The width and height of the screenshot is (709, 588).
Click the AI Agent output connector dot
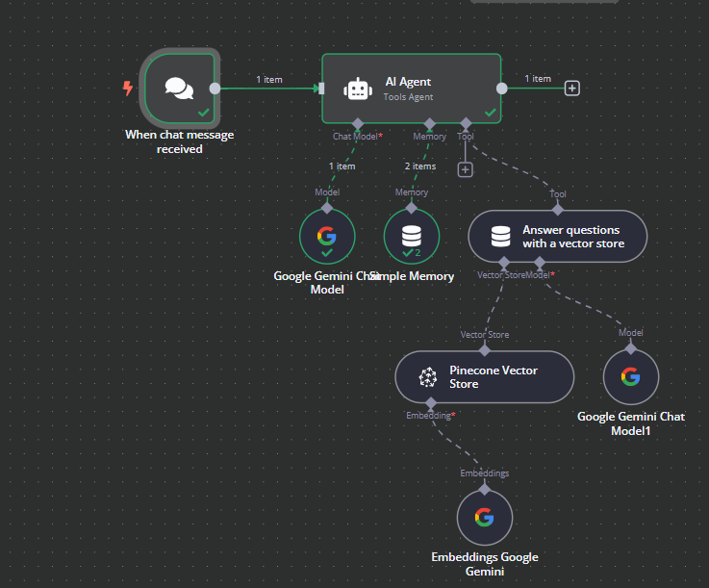point(502,89)
